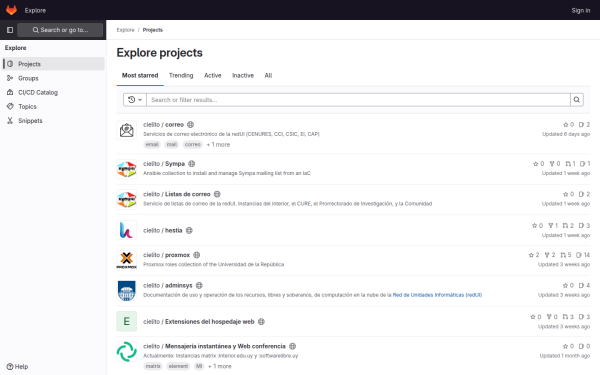Click the merge requests count for Sympa
This screenshot has height=375, width=600.
[570, 163]
